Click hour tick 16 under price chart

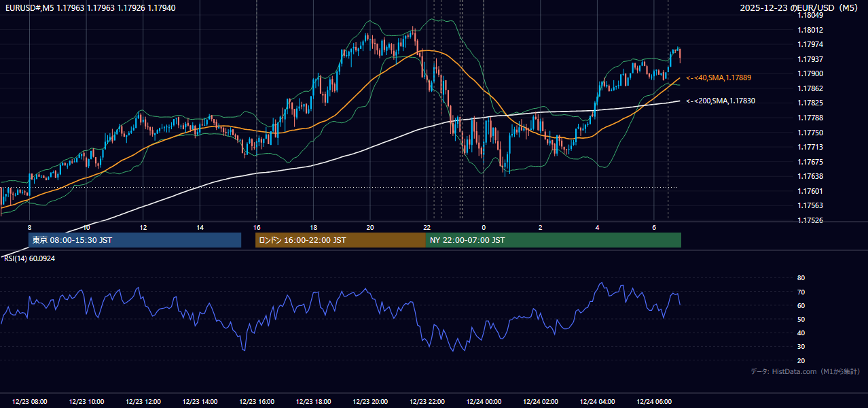point(257,227)
